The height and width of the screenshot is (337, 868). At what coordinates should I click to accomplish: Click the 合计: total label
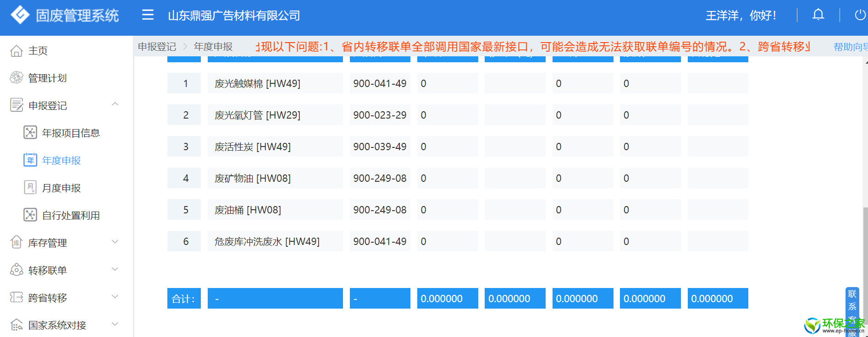pyautogui.click(x=184, y=299)
